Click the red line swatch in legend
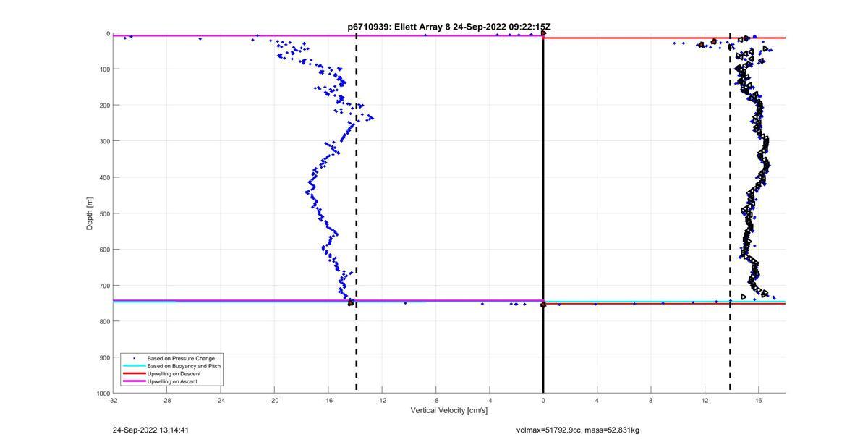Image resolution: width=868 pixels, height=442 pixels. coord(134,373)
